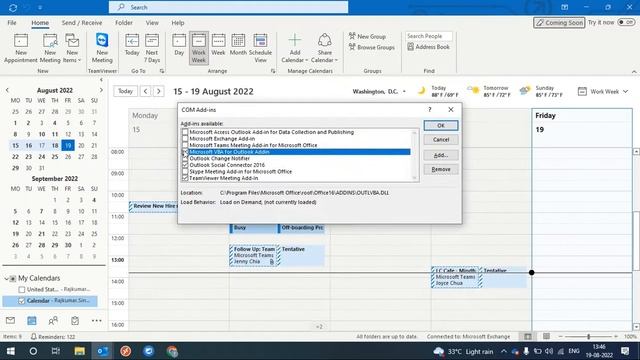Open Task View on taskbar
This screenshot has width=640, height=360.
[56, 351]
